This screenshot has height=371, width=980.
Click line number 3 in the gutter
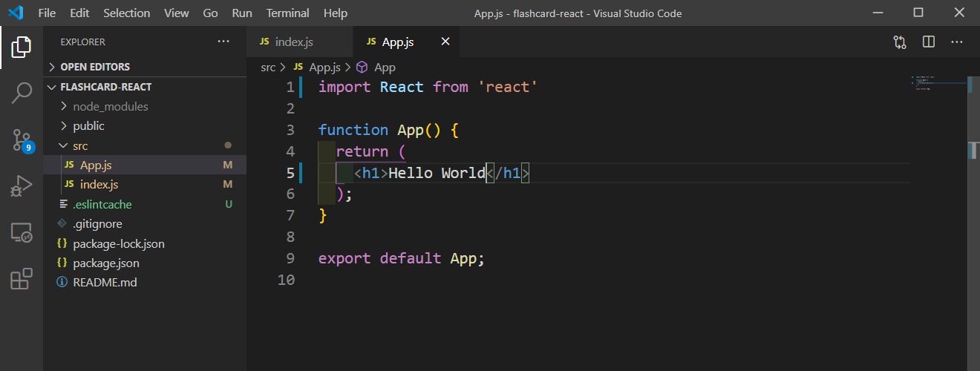290,130
